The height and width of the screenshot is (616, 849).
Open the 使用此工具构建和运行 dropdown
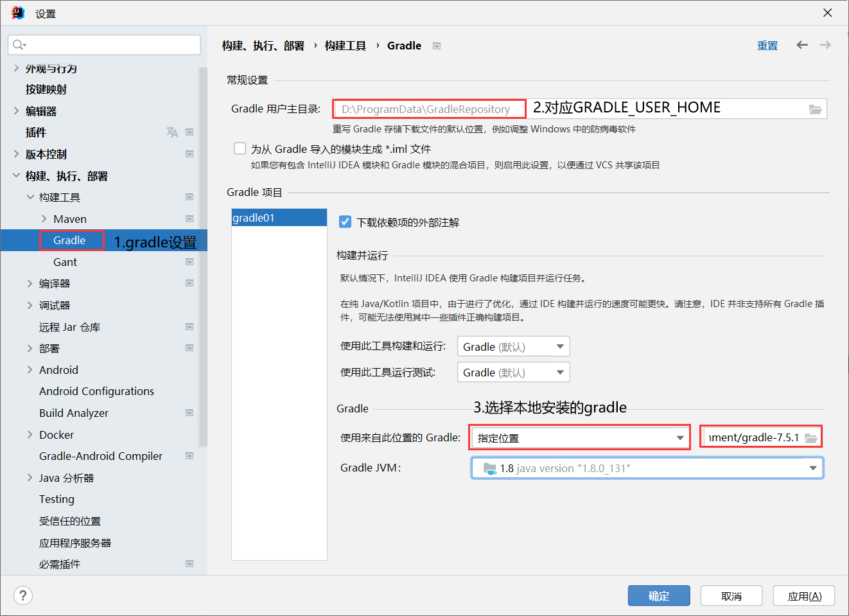coord(513,346)
